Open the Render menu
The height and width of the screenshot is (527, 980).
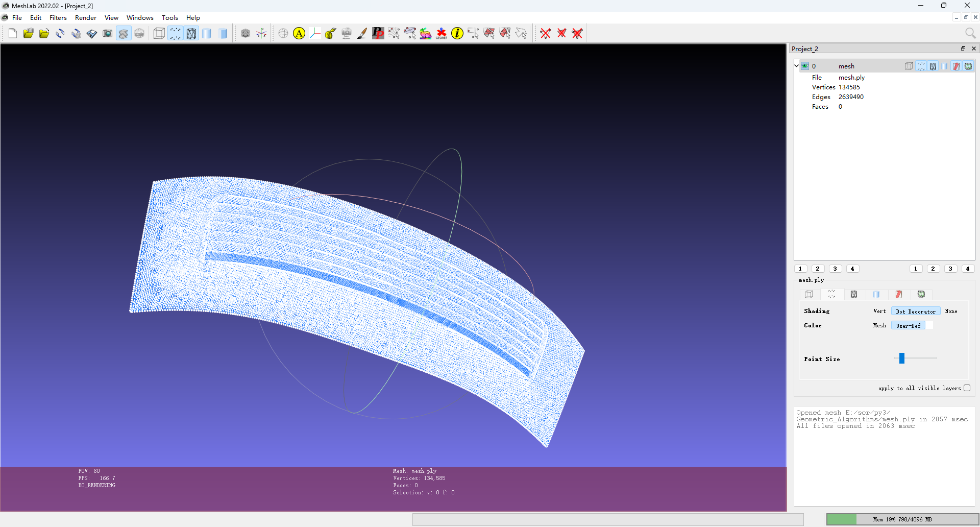tap(86, 17)
